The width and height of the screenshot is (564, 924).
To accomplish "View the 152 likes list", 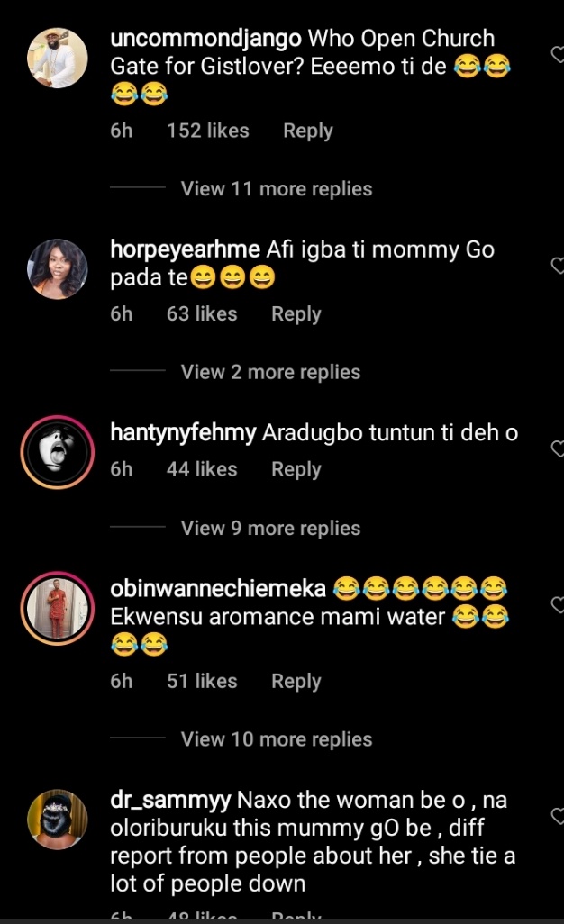I will click(x=207, y=131).
